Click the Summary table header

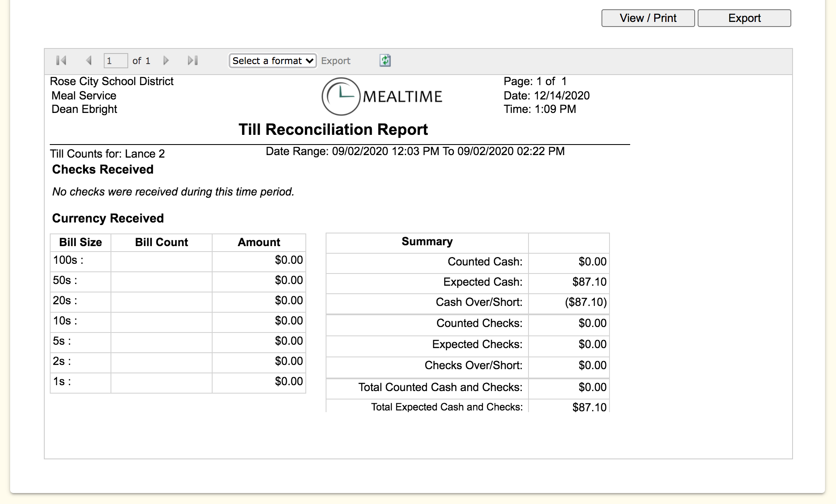[x=427, y=241]
